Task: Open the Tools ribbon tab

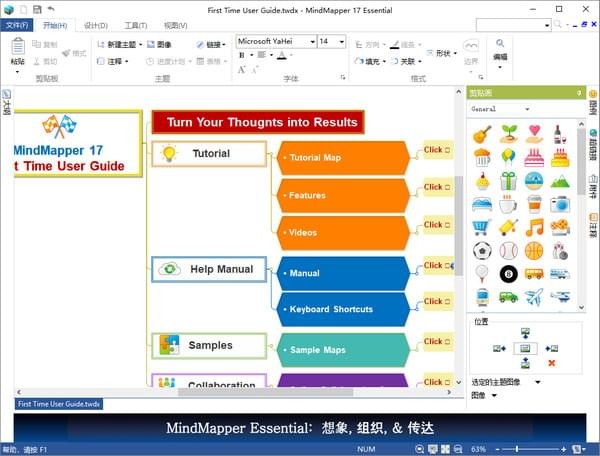Action: tap(135, 26)
